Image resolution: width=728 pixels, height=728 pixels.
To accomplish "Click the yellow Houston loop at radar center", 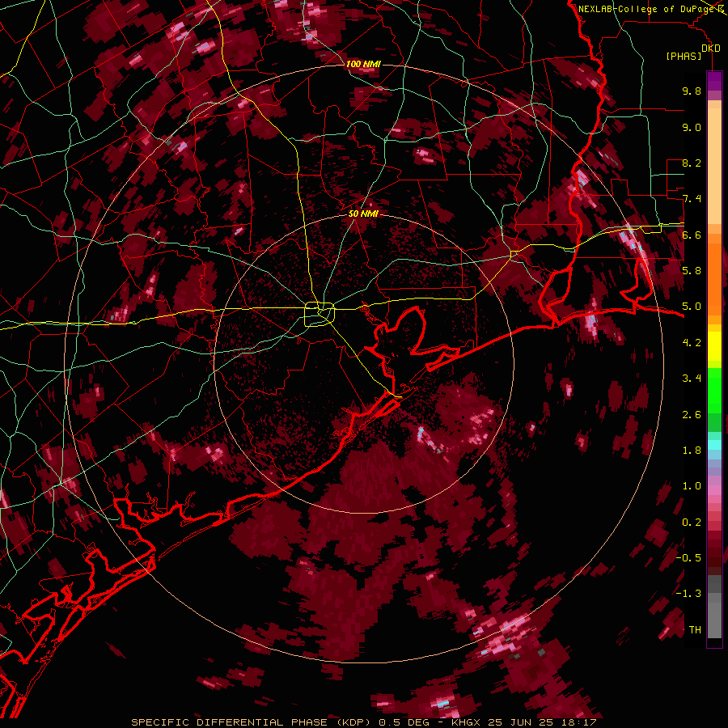I will coord(320,314).
